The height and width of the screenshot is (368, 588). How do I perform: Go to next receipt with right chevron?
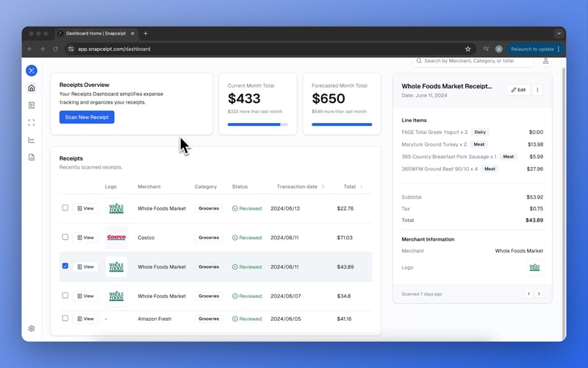(x=539, y=294)
